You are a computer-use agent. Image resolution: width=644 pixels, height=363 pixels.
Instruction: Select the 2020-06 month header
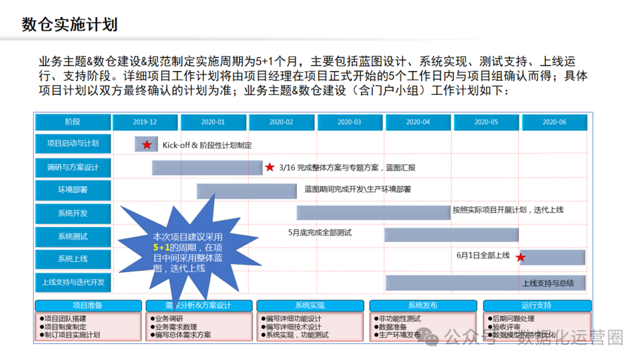(x=554, y=122)
